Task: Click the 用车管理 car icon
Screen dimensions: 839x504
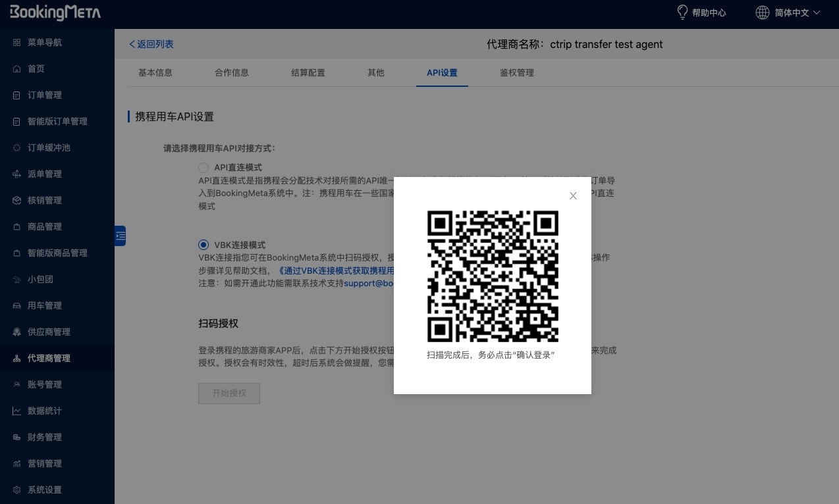Action: (x=17, y=306)
